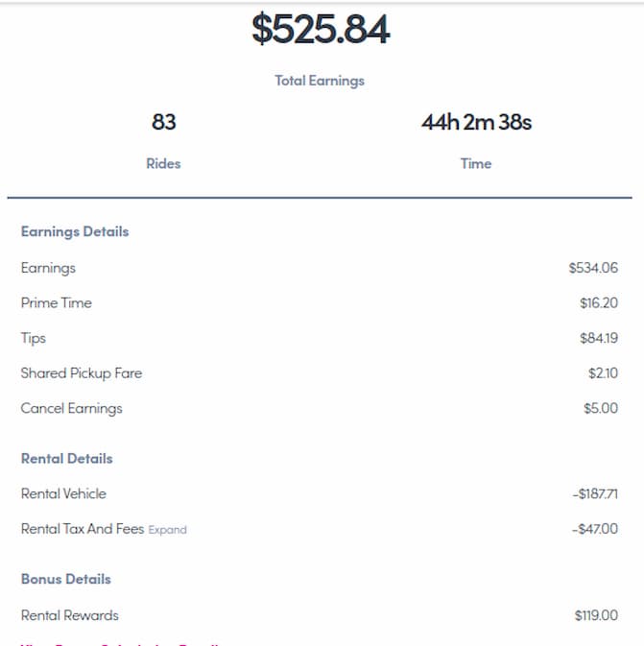The height and width of the screenshot is (646, 644).
Task: Select the Rental Vehicle charge -$187.71
Action: pyautogui.click(x=595, y=493)
